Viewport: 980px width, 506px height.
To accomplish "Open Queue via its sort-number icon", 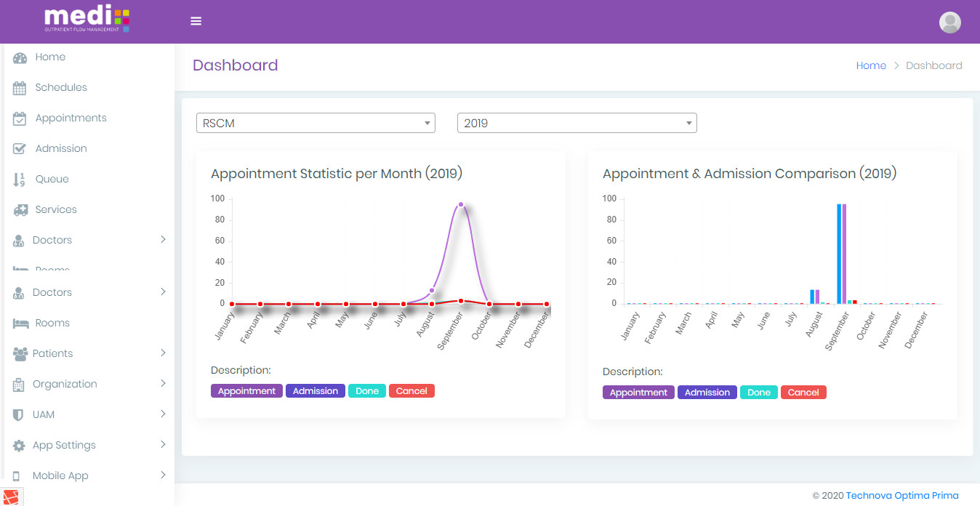I will (x=20, y=180).
